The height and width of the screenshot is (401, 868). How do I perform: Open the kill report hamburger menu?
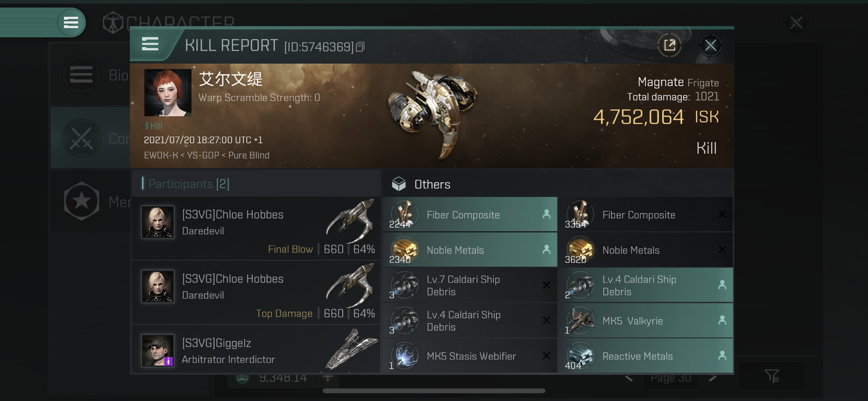(x=150, y=44)
